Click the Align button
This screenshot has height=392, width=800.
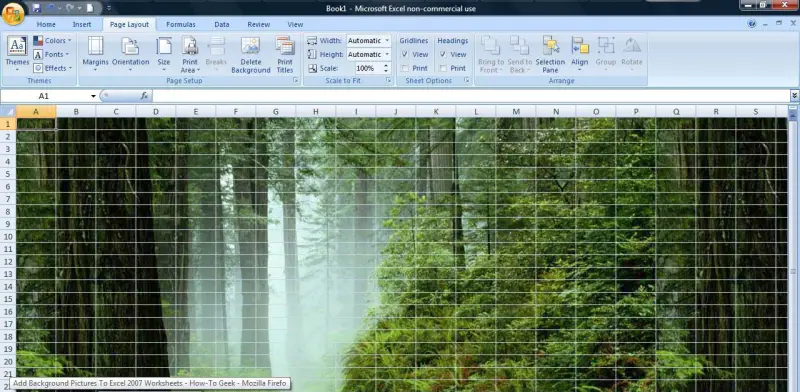(x=580, y=54)
